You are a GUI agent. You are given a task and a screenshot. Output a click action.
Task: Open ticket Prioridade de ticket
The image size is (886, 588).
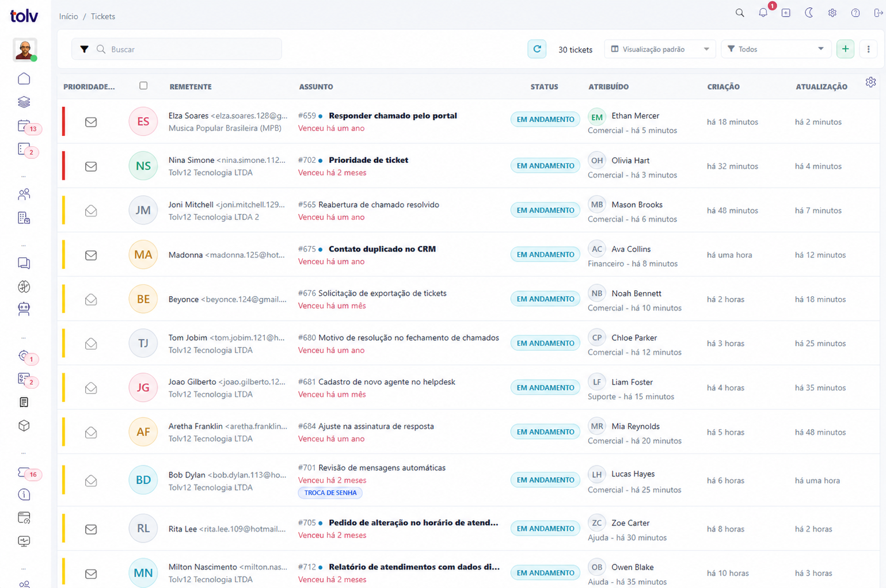(x=368, y=160)
